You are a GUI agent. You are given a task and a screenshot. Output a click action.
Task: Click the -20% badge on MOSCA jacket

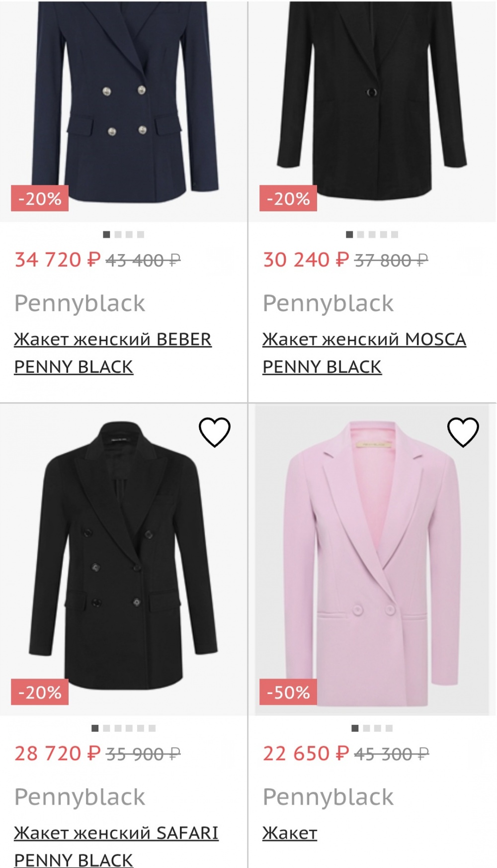point(287,200)
